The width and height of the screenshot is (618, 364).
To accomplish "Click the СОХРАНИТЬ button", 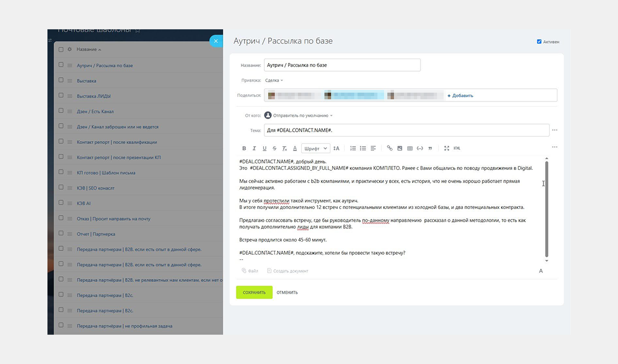I will tap(254, 292).
